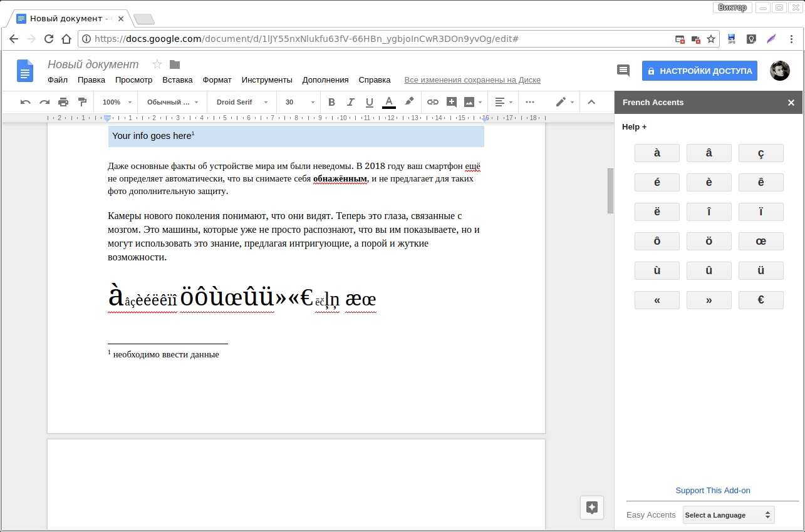Open the zoom 100% dropdown
Image resolution: width=805 pixels, height=532 pixels.
pos(117,102)
